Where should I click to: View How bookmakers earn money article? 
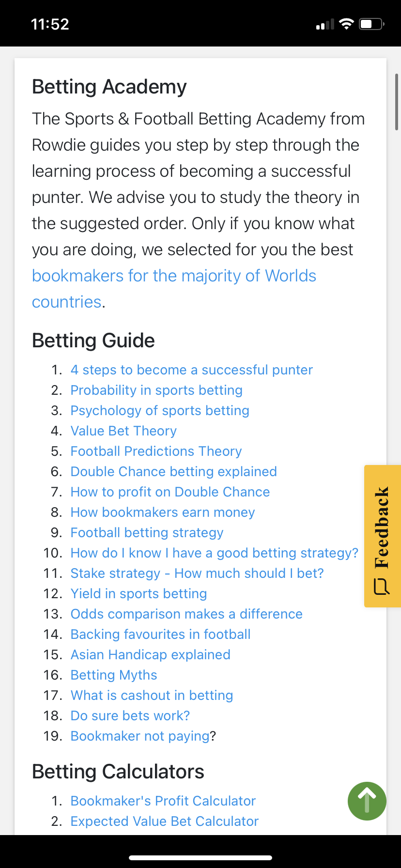coord(162,512)
